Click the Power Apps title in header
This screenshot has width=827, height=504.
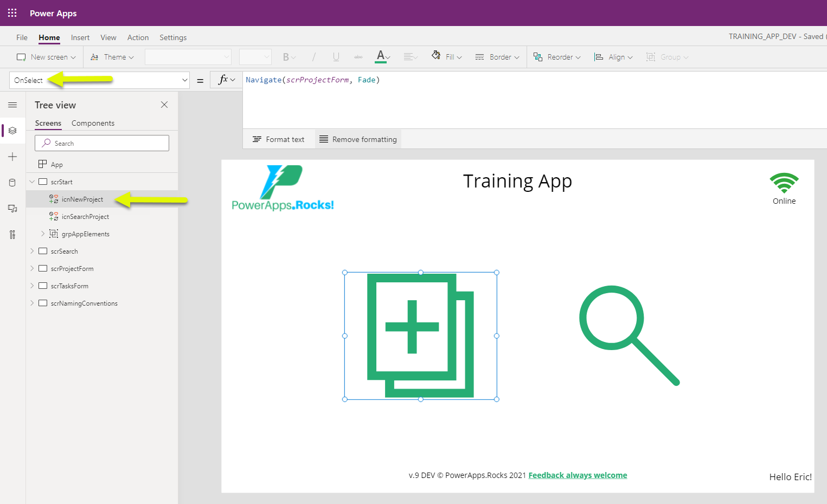click(53, 13)
